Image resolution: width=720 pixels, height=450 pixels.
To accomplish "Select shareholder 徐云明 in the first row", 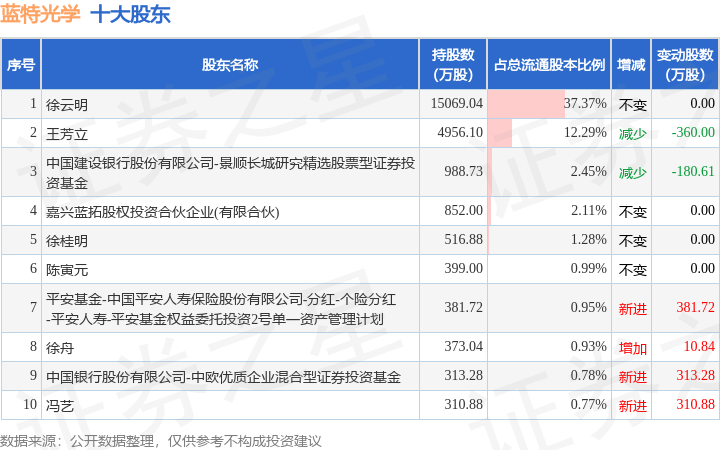I will pos(67,104).
